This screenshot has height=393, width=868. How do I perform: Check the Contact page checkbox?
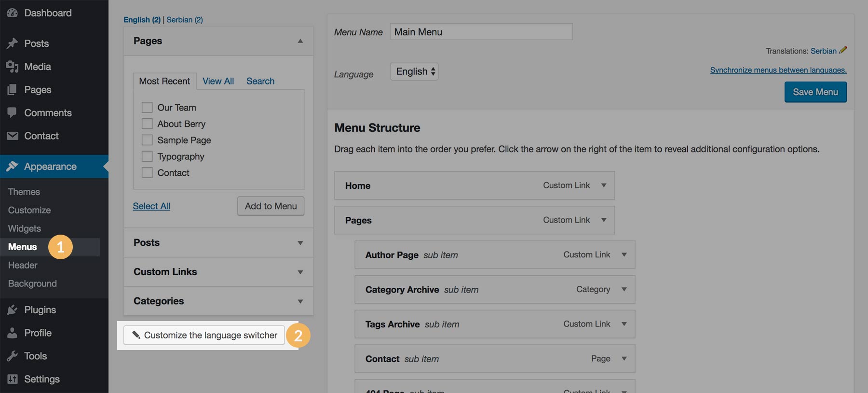147,172
